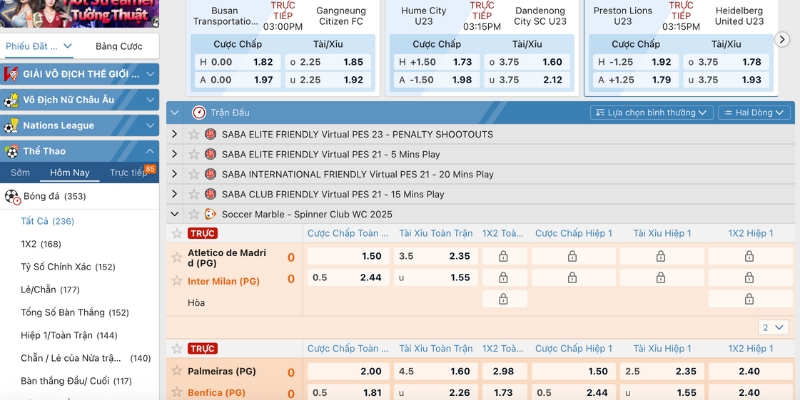This screenshot has width=800, height=400.
Task: Switch to Bảng Cược tab
Action: [x=119, y=46]
